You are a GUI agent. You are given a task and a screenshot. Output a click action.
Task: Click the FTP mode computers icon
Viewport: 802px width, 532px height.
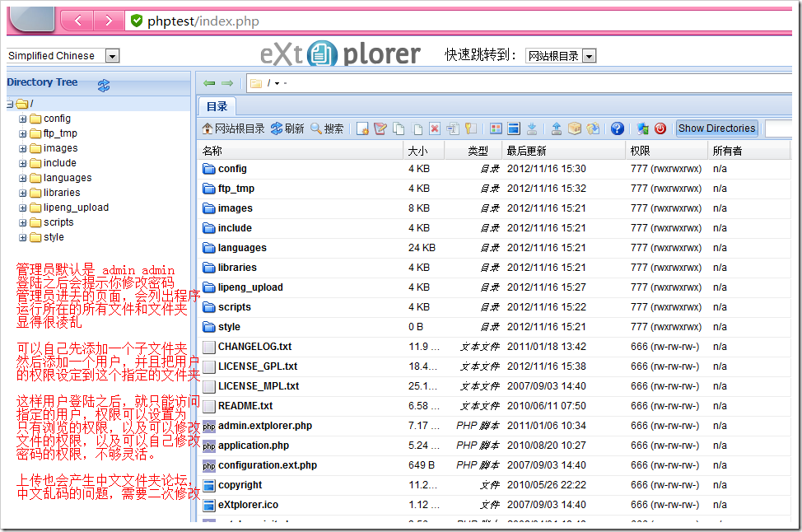tap(642, 128)
